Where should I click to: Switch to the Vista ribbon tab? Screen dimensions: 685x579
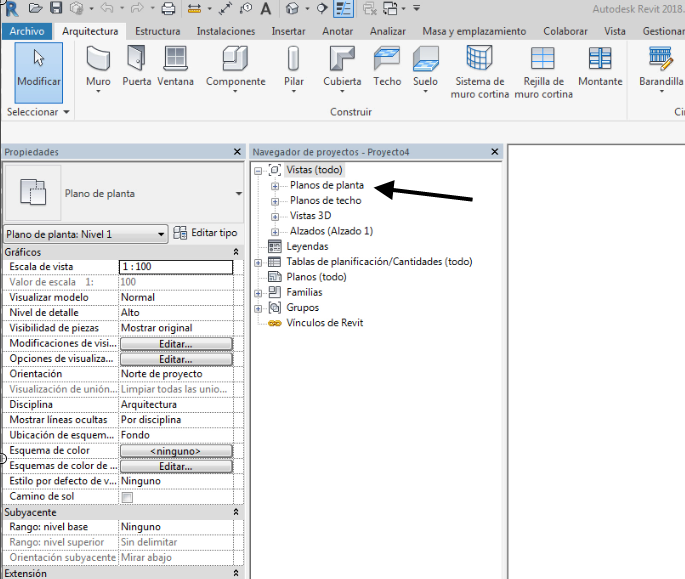coord(615,31)
